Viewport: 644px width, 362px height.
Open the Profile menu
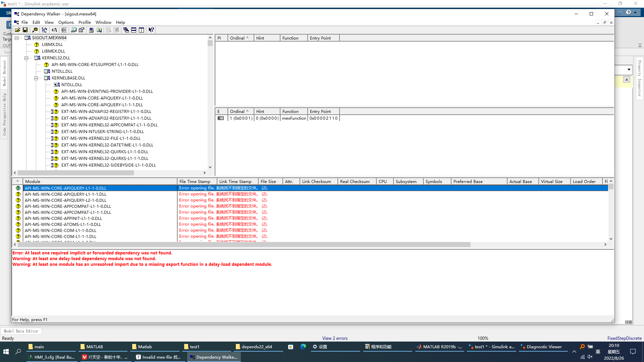click(85, 22)
